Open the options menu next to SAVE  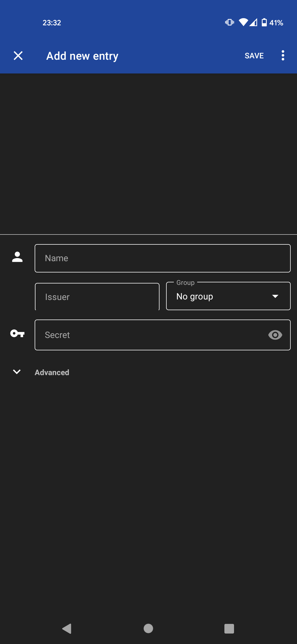(283, 56)
